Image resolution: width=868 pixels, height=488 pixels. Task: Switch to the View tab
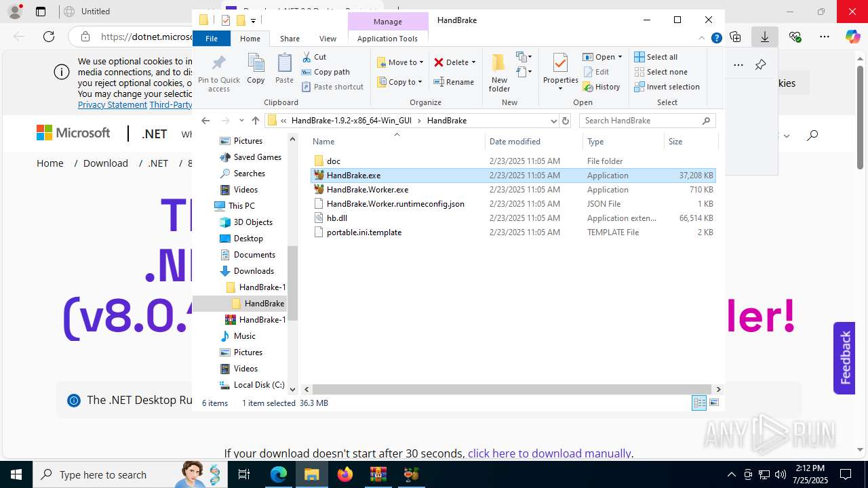(x=328, y=39)
